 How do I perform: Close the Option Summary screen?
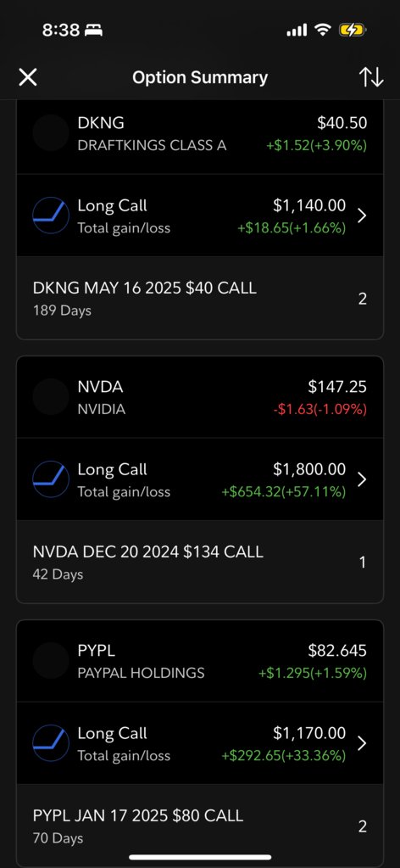[x=28, y=77]
